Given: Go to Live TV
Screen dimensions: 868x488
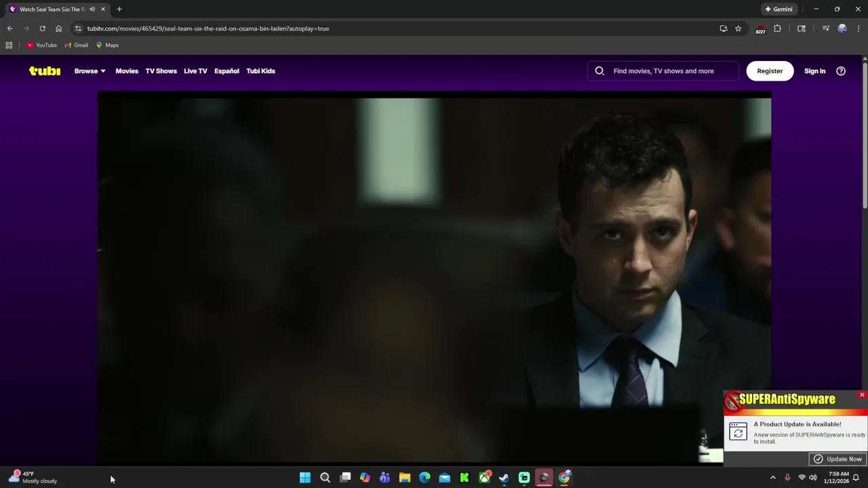Looking at the screenshot, I should (195, 71).
